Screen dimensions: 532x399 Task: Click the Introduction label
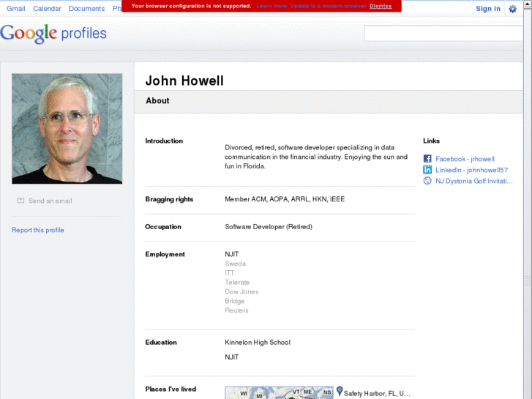(x=164, y=141)
